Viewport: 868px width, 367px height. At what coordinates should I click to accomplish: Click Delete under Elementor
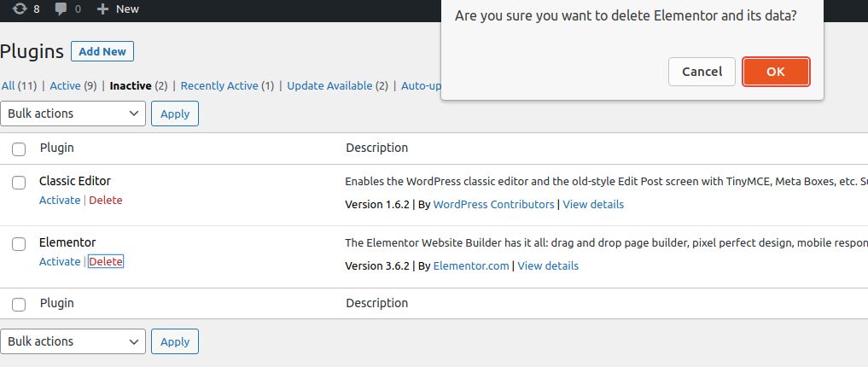click(x=106, y=261)
